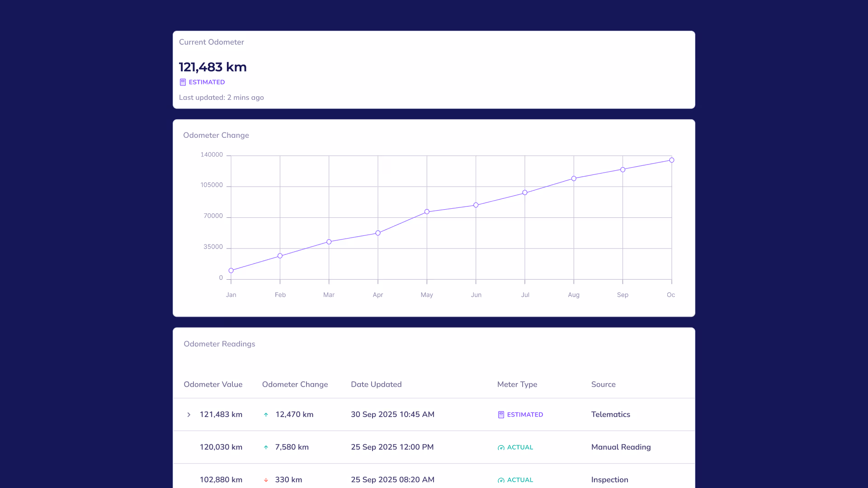This screenshot has height=488, width=868.
Task: Select the January data point on chart
Action: (x=231, y=271)
